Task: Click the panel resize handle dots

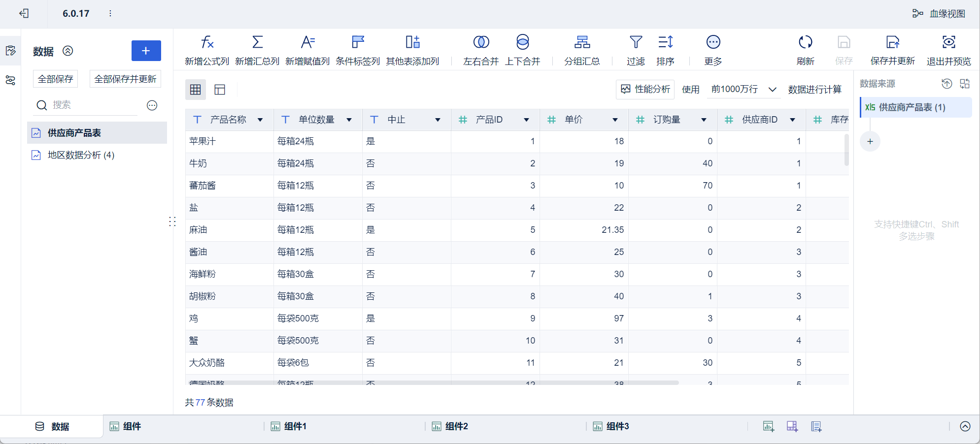Action: pyautogui.click(x=172, y=222)
